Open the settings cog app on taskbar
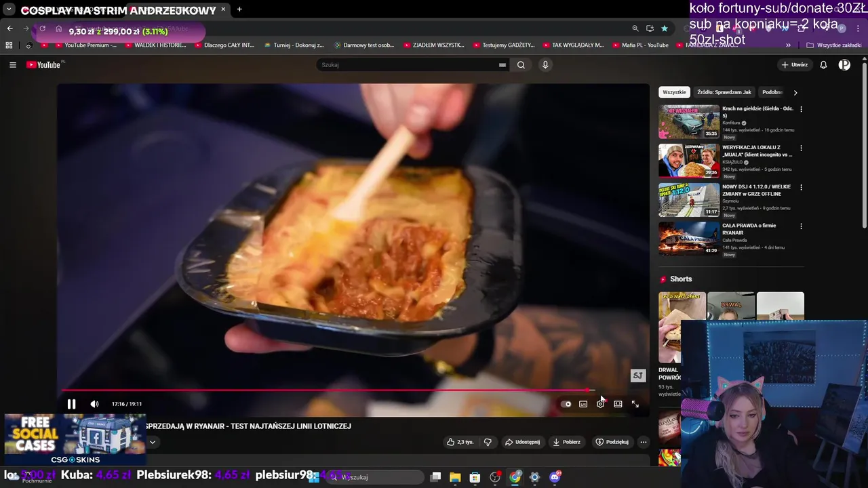Image resolution: width=868 pixels, height=488 pixels. (534, 477)
